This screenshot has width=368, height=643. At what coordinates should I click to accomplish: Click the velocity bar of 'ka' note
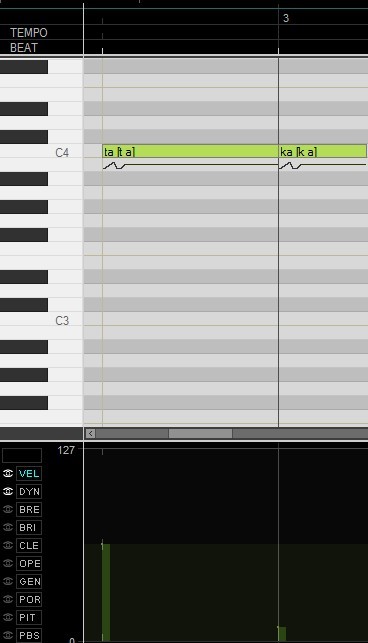[x=282, y=634]
